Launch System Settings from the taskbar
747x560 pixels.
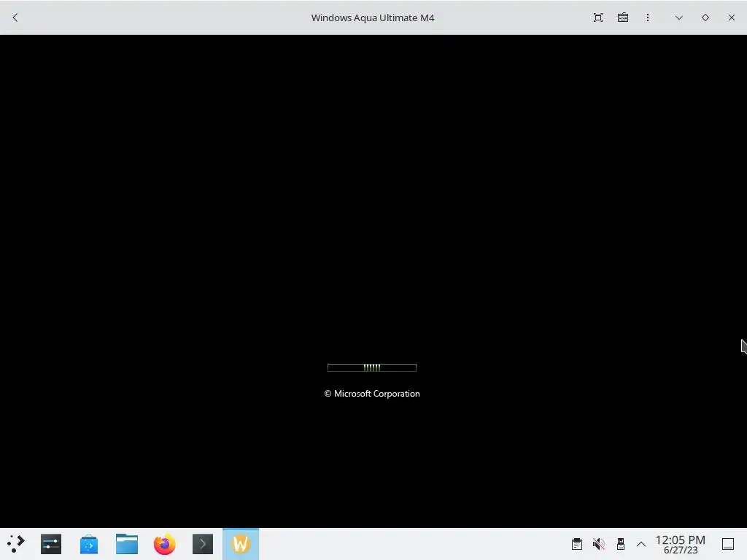(51, 544)
